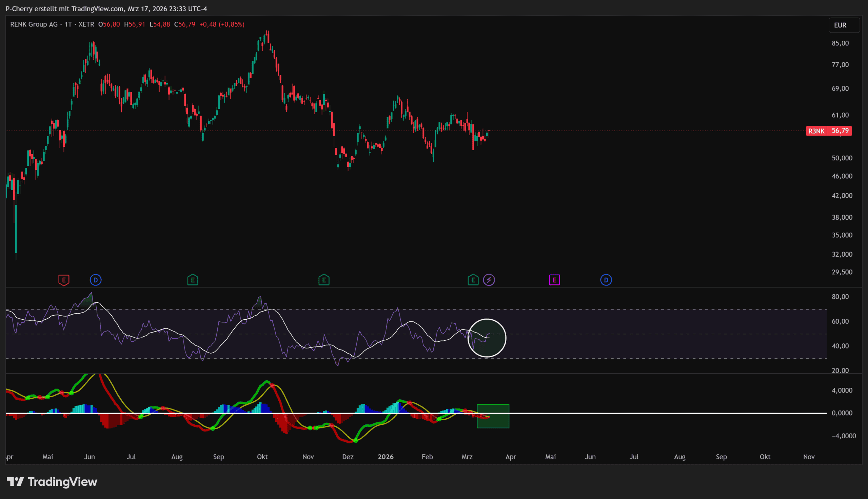This screenshot has width=868, height=499.
Task: Click the XETR exchange label in legend
Action: (x=86, y=24)
